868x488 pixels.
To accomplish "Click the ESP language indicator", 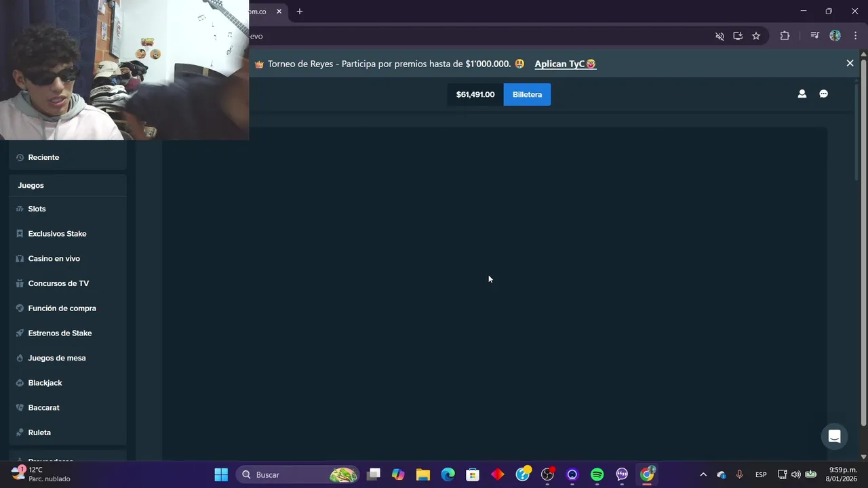I will (761, 474).
